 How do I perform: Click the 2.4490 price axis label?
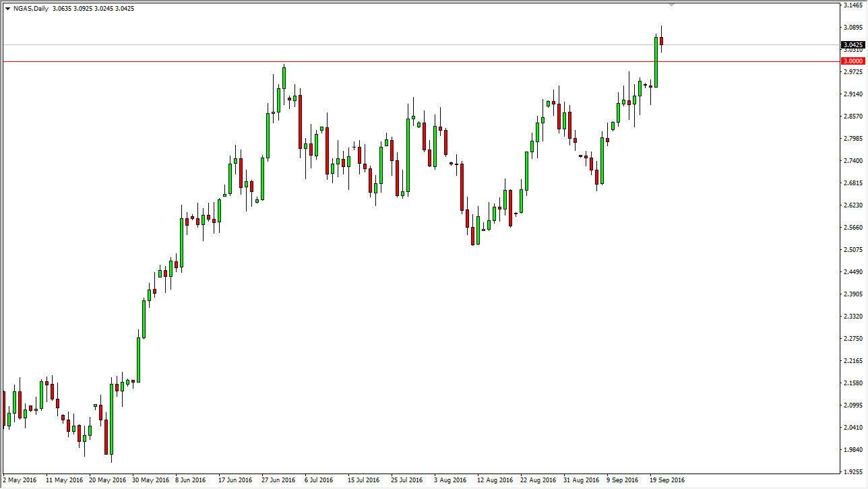852,271
